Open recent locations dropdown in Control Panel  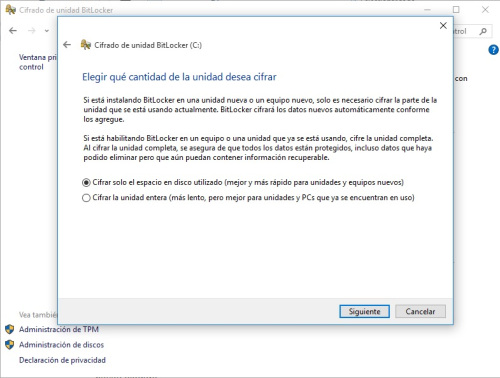pyautogui.click(x=47, y=31)
